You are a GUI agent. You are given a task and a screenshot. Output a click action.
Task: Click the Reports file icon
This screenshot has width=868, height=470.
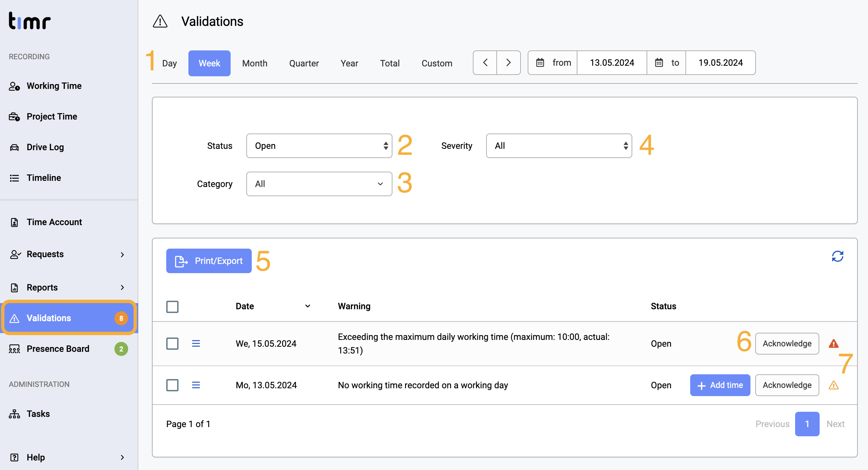tap(14, 288)
